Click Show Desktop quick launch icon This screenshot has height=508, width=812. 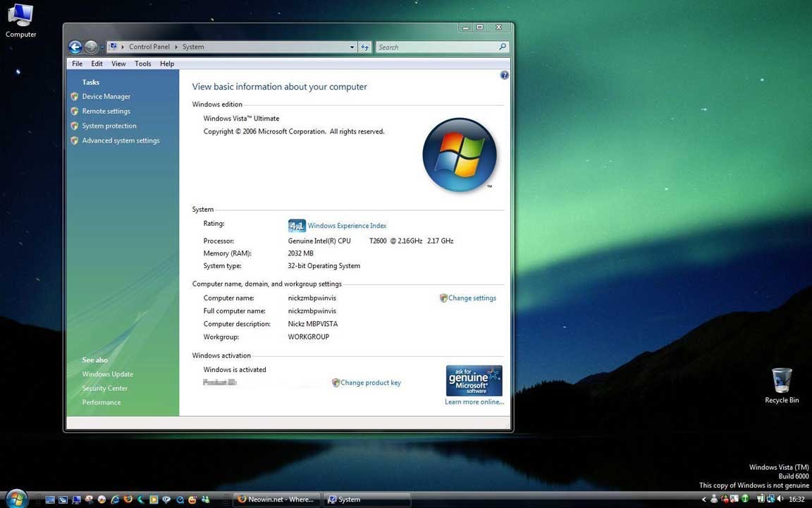pos(50,500)
